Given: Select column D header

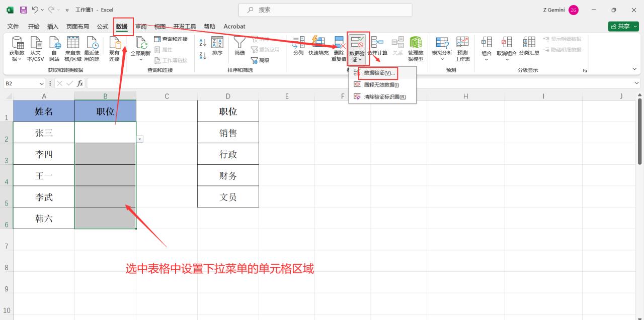Looking at the screenshot, I should 228,96.
